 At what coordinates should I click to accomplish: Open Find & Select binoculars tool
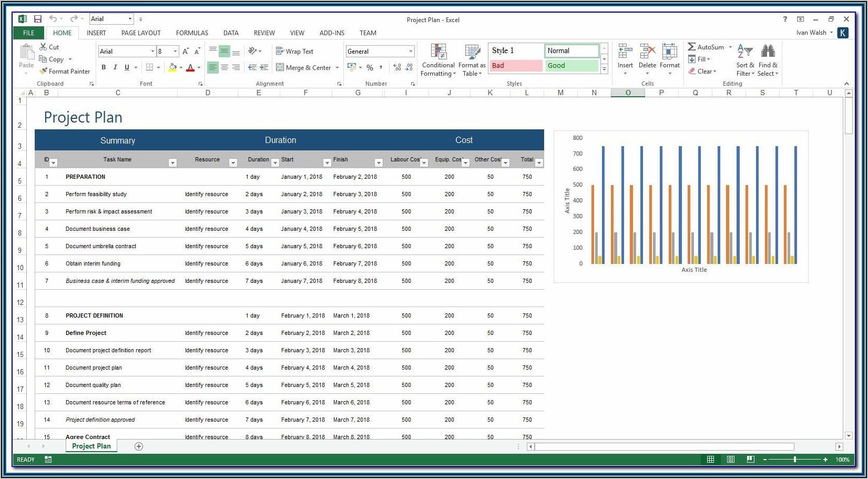768,52
